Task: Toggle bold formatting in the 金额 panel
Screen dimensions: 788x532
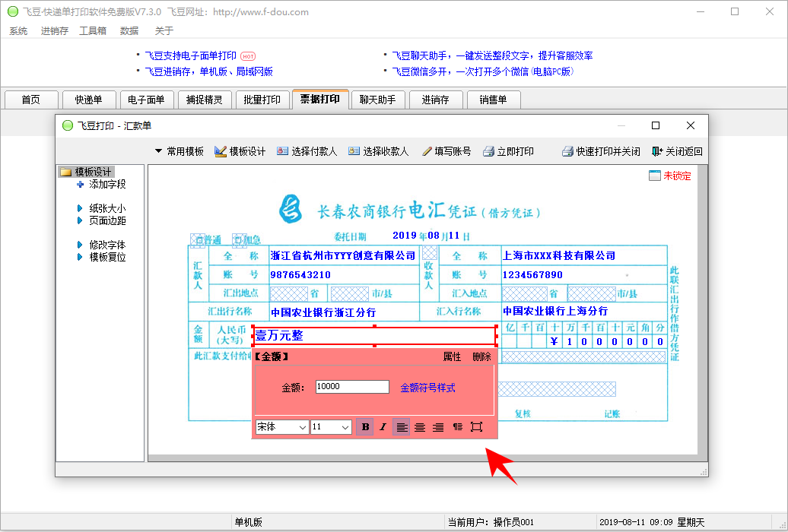Action: pos(365,427)
